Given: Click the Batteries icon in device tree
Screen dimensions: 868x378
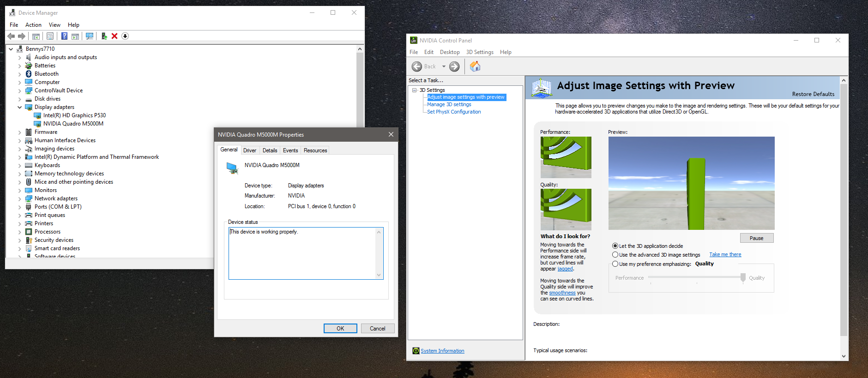Looking at the screenshot, I should pos(29,66).
